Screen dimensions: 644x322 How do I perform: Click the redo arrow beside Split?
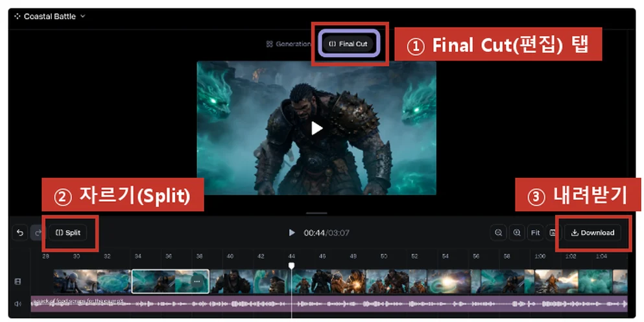coord(38,233)
